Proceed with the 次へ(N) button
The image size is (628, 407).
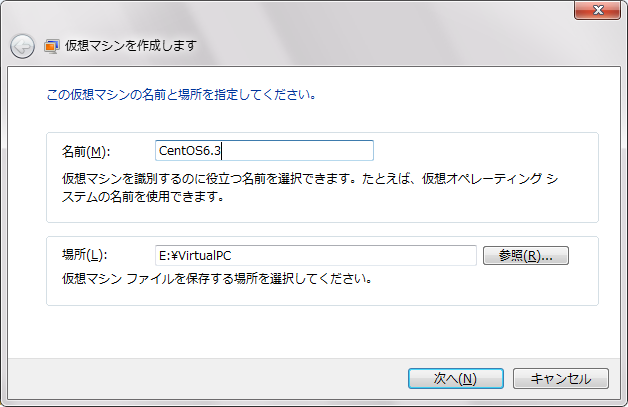[455, 379]
